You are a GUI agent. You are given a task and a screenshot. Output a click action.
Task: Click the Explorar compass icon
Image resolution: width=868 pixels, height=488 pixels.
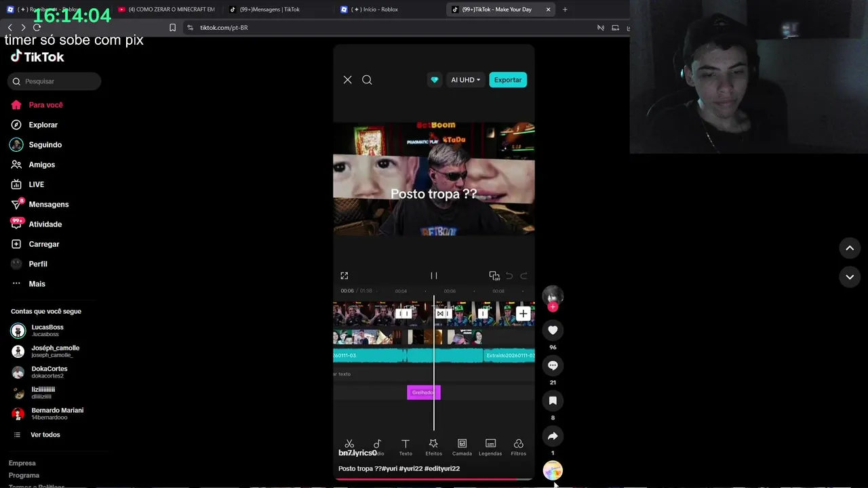(16, 125)
